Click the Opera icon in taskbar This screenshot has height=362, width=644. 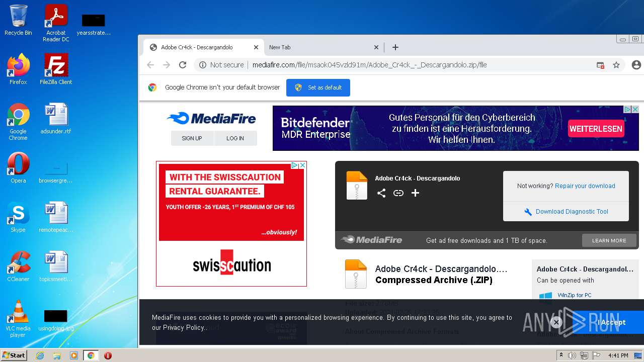pos(108,355)
